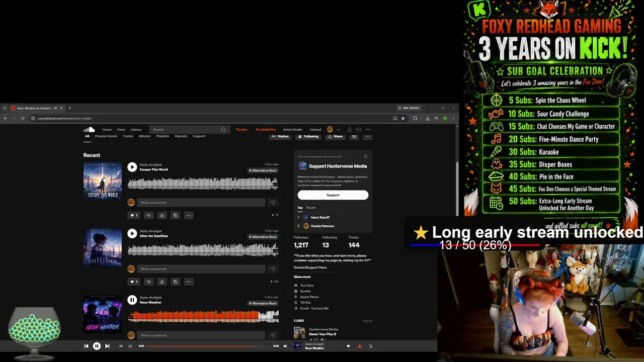This screenshot has width=644, height=362.
Task: Open Chrome tab search dropdown arrow
Action: point(5,108)
